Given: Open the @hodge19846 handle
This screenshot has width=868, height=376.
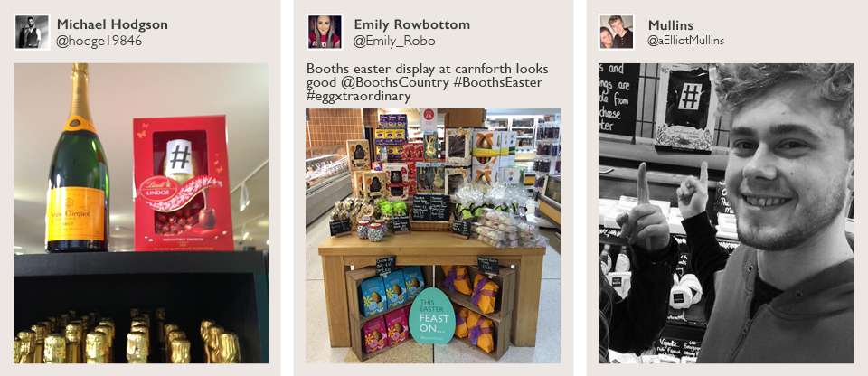Looking at the screenshot, I should coord(99,41).
